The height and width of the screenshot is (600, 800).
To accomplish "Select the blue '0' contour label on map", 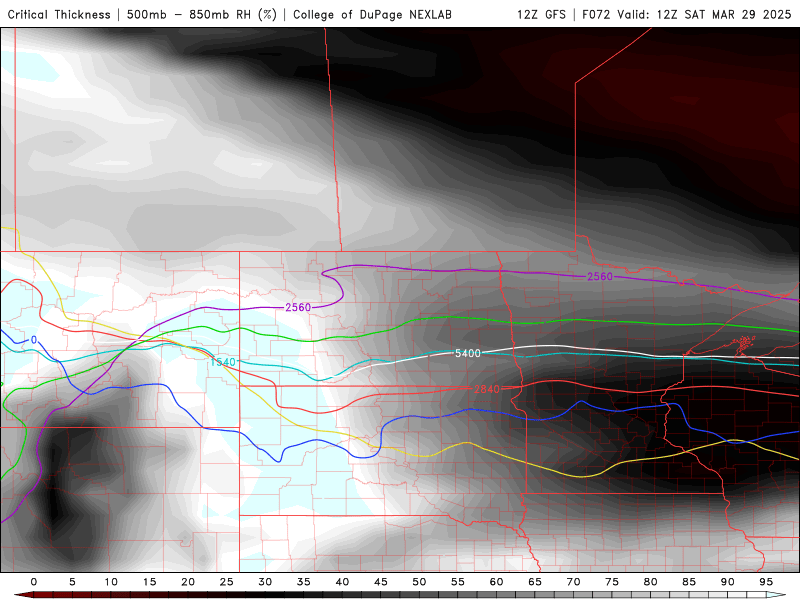I will 34,340.
